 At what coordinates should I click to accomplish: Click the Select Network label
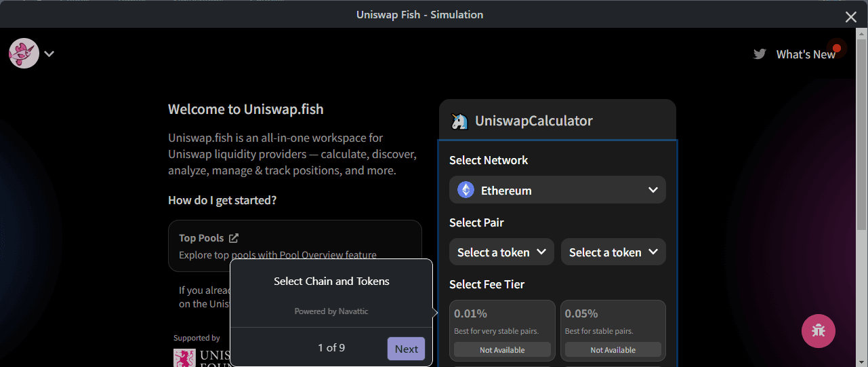(489, 160)
